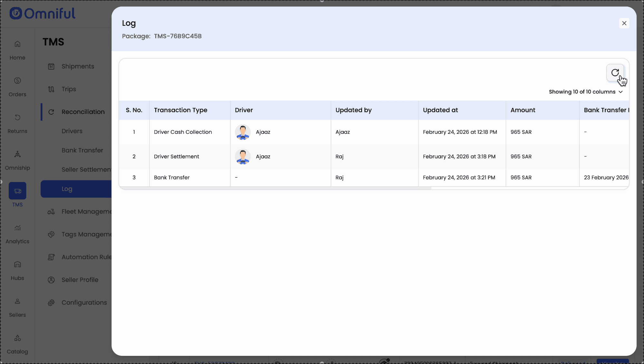Open the Shipments menu item
The width and height of the screenshot is (644, 364).
78,66
